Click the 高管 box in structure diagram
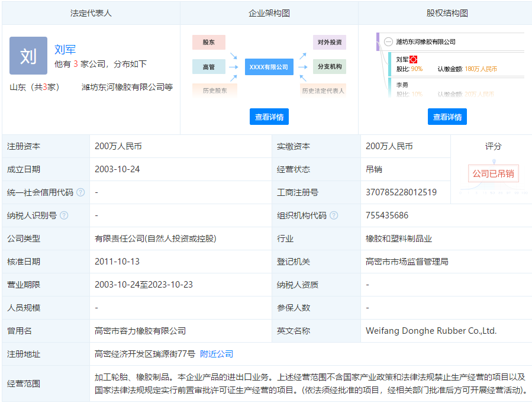The height and width of the screenshot is (406, 532). click(209, 67)
